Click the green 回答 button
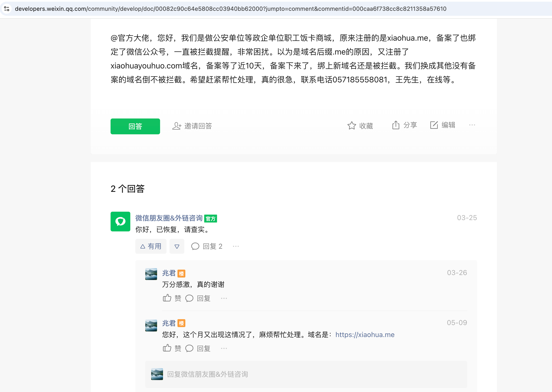 pos(135,126)
